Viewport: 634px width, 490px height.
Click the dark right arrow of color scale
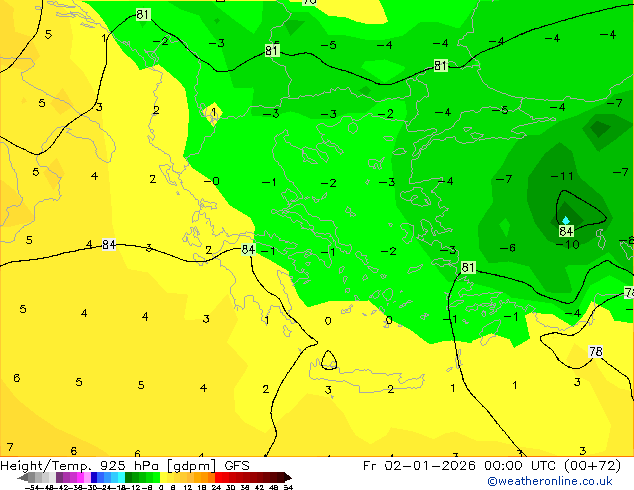coord(288,477)
